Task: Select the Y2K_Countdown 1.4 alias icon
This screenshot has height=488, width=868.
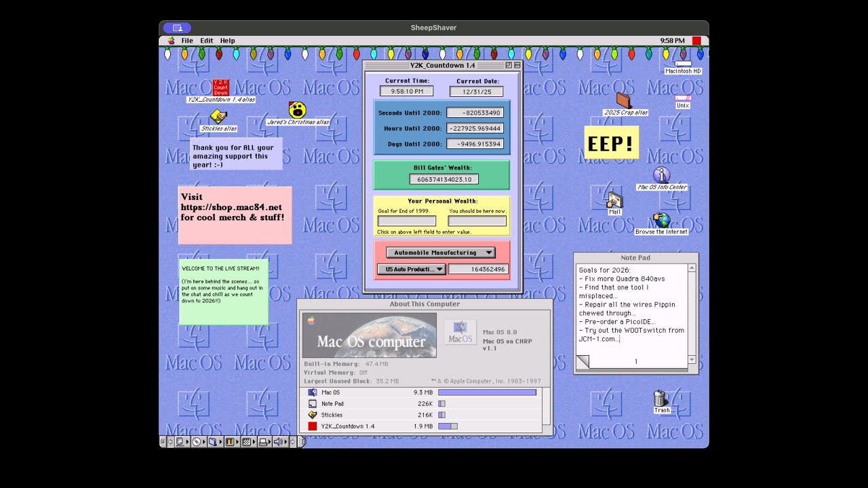Action: pyautogui.click(x=221, y=87)
